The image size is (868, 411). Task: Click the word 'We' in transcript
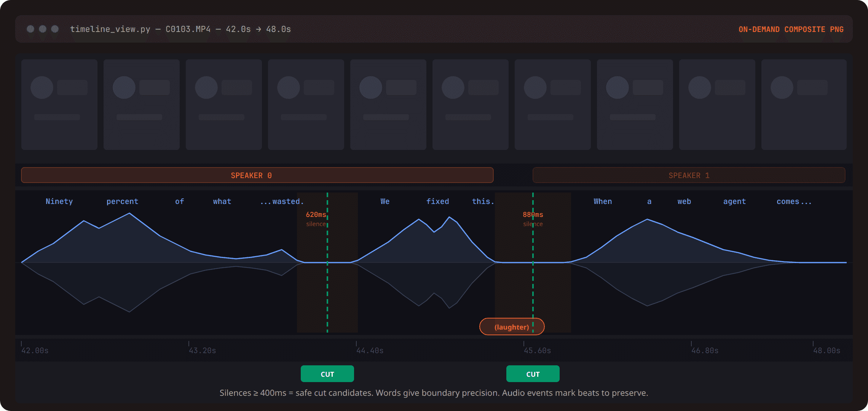tap(385, 201)
